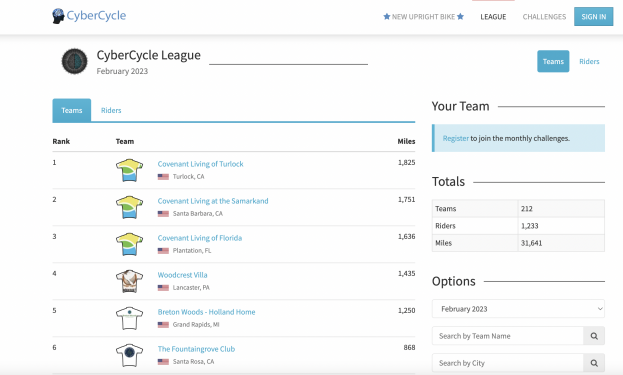Click the US flag next to Santa Rosa, CA
This screenshot has height=375, width=623.
point(163,361)
